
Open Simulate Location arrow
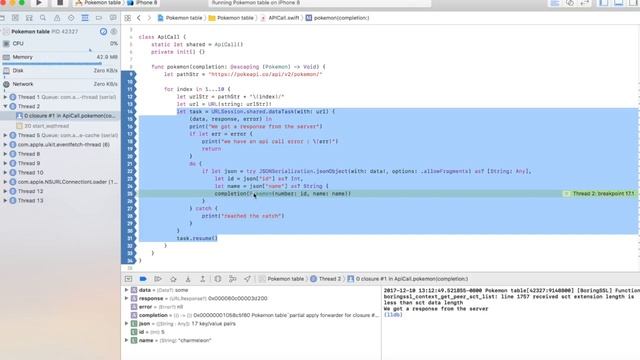tap(247, 279)
